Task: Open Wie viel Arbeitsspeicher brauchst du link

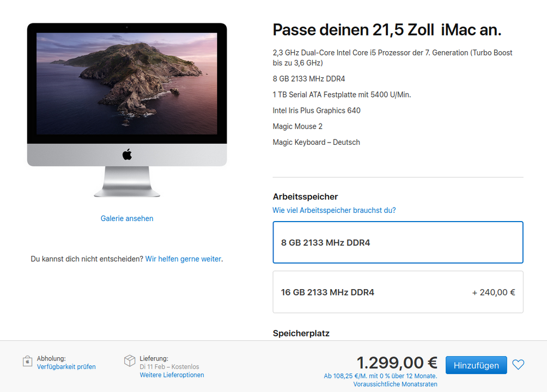Action: [x=334, y=210]
